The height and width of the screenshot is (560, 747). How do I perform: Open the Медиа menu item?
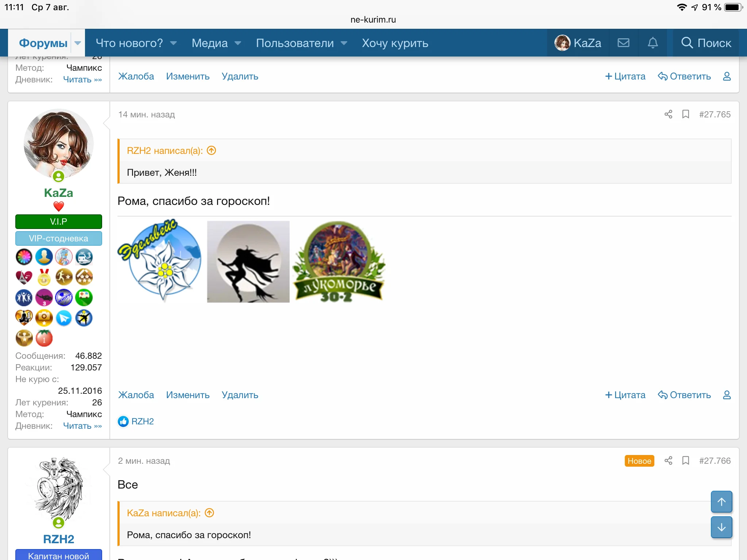point(210,43)
